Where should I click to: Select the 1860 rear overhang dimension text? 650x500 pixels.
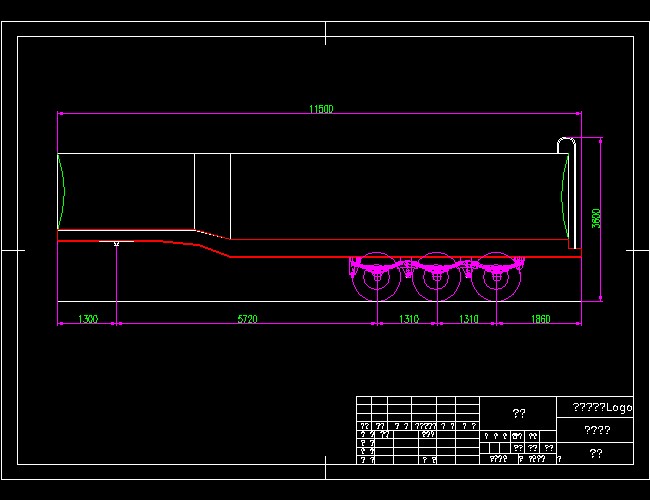click(x=541, y=319)
